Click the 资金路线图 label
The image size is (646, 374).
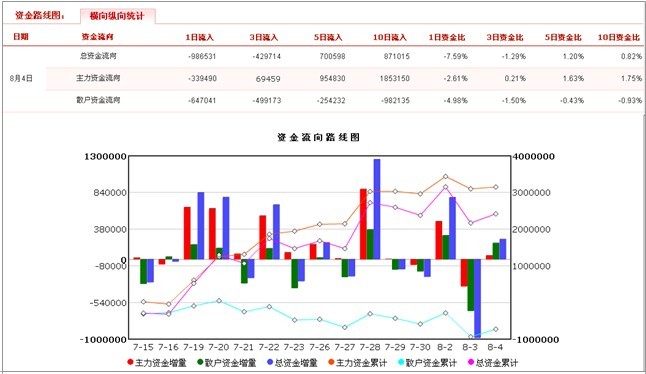coord(40,16)
